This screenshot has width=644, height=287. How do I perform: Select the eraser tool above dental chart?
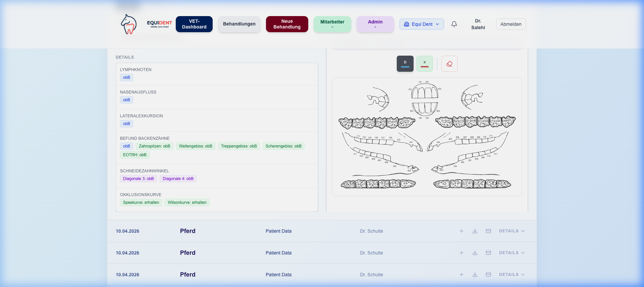pyautogui.click(x=449, y=64)
